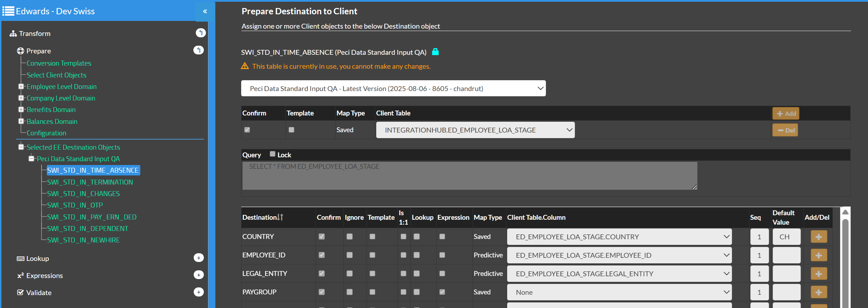The image size is (868, 308).
Task: Expand the Validate section plus icon
Action: point(199,292)
